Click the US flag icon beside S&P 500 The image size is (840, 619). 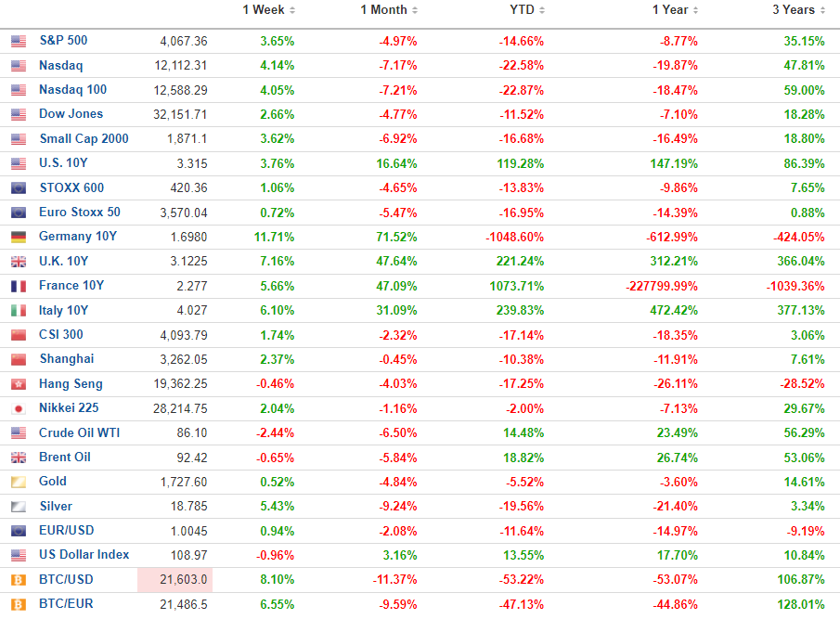(19, 41)
